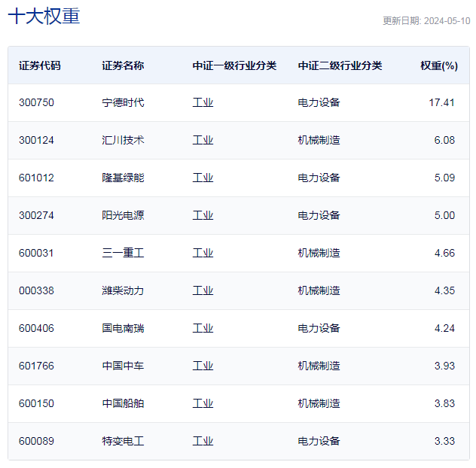Click the 证券代码 column header
This screenshot has width=476, height=468.
coord(40,65)
